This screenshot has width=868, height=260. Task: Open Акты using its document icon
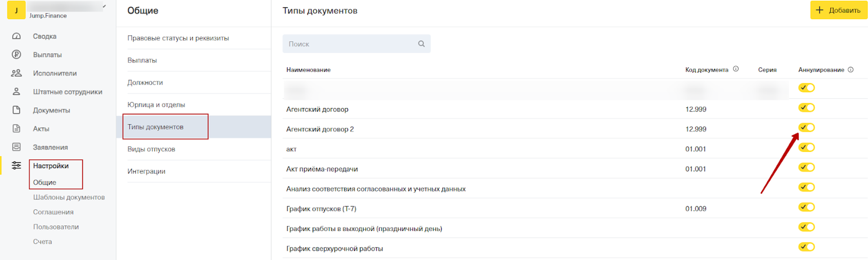pyautogui.click(x=16, y=129)
